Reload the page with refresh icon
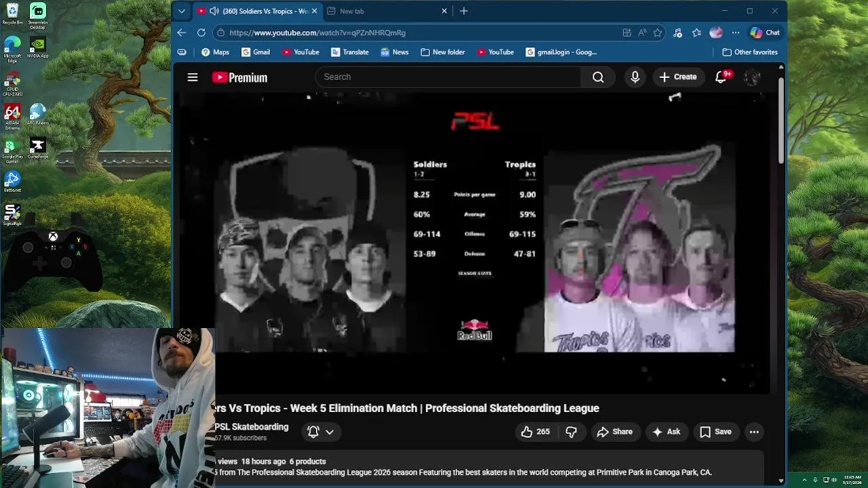This screenshot has width=868, height=488. tap(201, 33)
